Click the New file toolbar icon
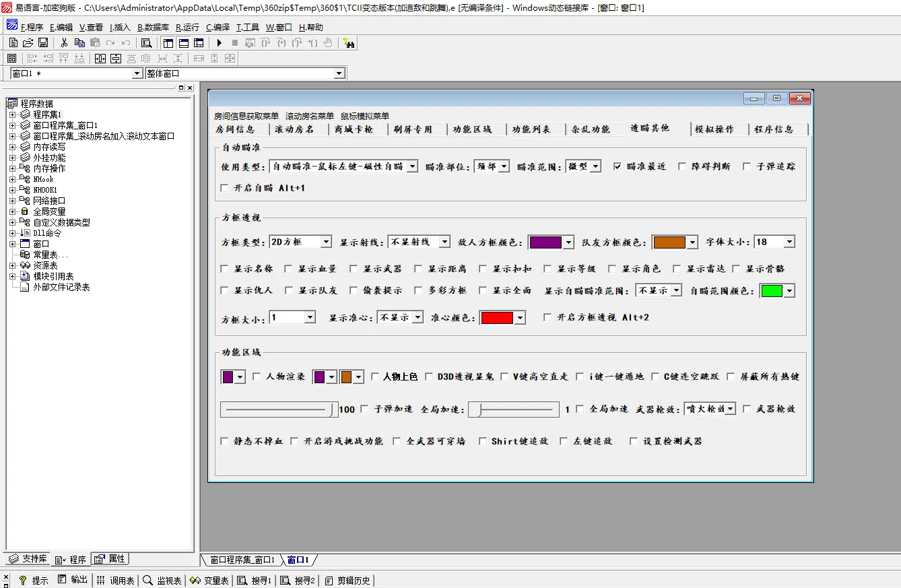Viewport: 901px width, 588px height. click(x=13, y=43)
